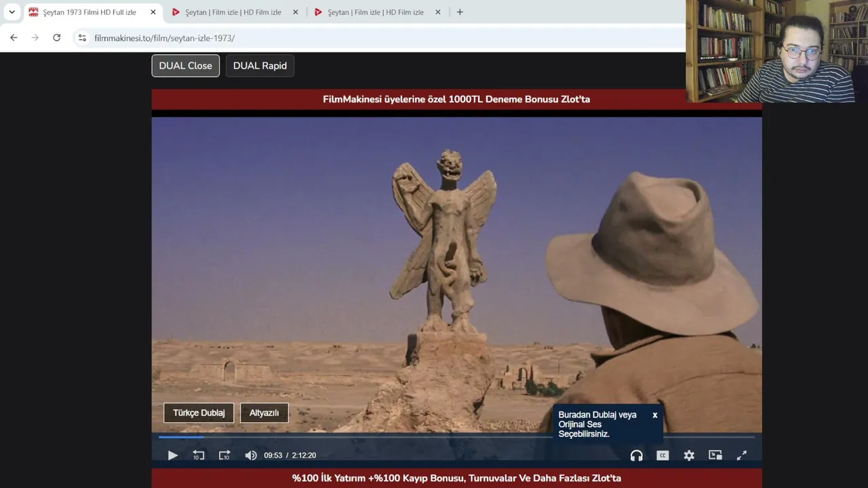
Task: Open the 1000TL Deneme Bonusu banner
Action: click(456, 99)
